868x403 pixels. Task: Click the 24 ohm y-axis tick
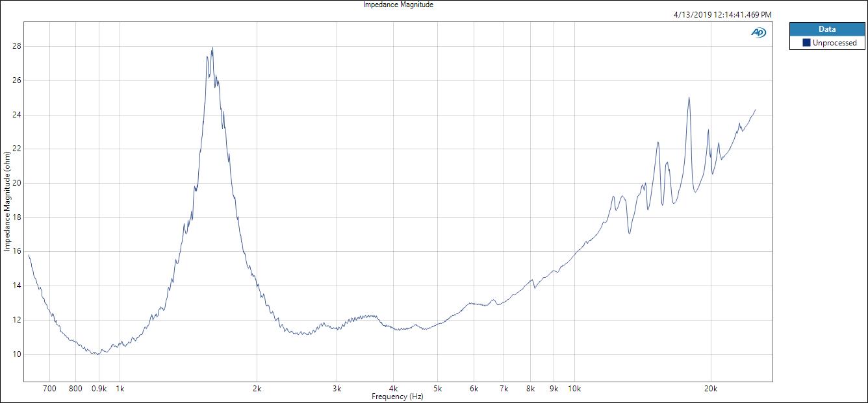click(x=16, y=115)
